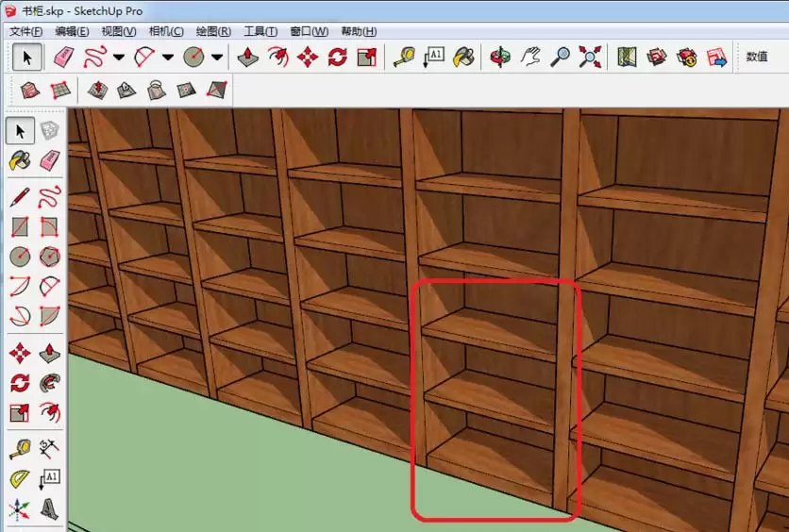Screen dimensions: 789x532
Task: Select the Rotated Rectangle tool
Action: tap(49, 226)
